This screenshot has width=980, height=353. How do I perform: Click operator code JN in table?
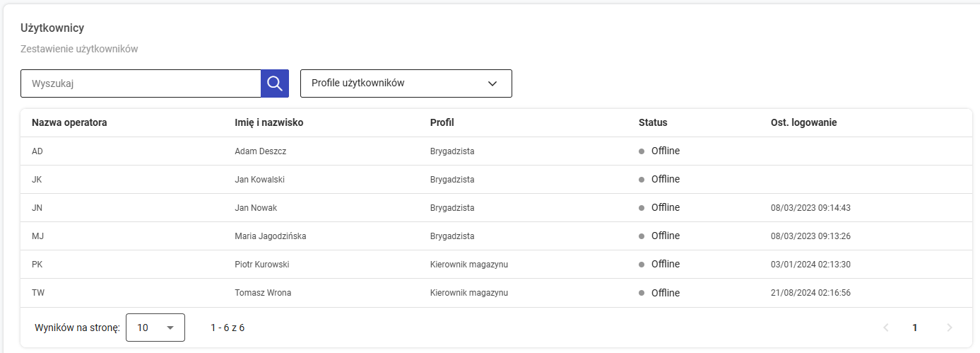tap(37, 208)
